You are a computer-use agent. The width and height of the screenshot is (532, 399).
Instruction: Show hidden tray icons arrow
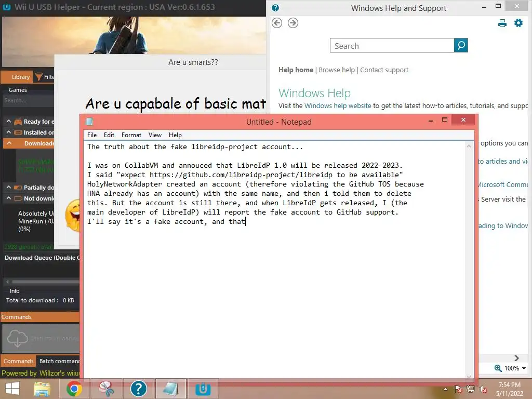(x=445, y=389)
